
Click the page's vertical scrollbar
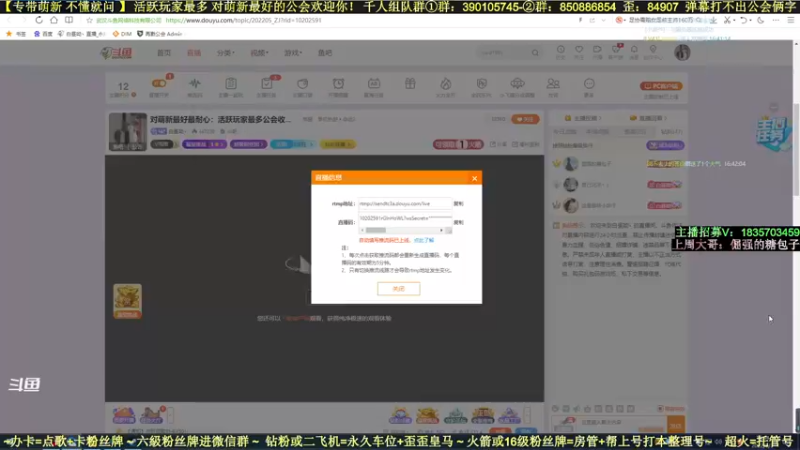[x=796, y=148]
